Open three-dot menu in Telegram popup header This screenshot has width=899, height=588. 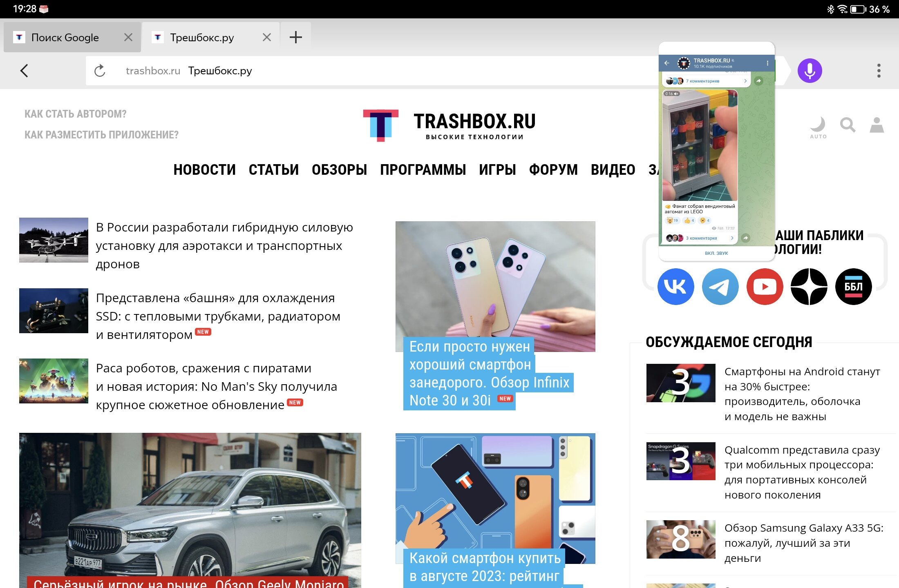pos(767,63)
